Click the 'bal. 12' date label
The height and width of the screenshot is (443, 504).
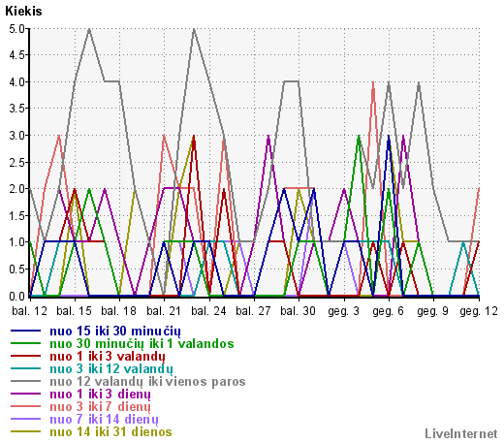pos(29,311)
